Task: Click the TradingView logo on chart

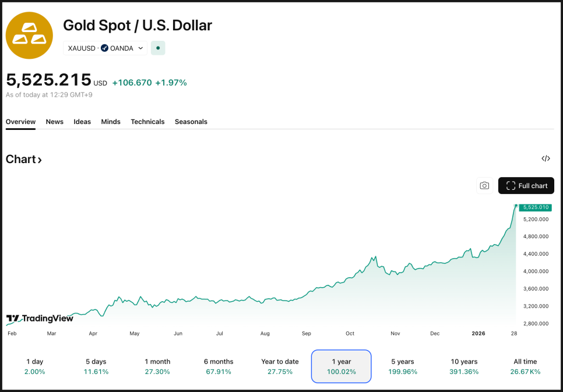Action: point(40,319)
